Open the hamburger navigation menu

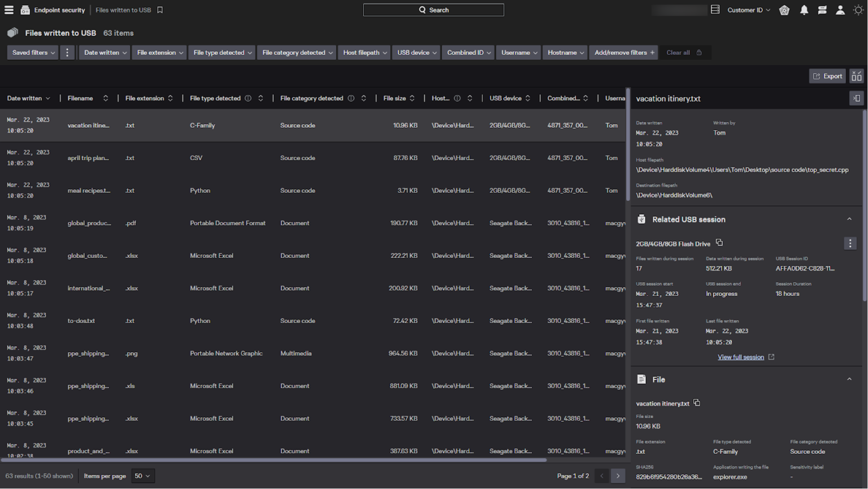pos(9,10)
